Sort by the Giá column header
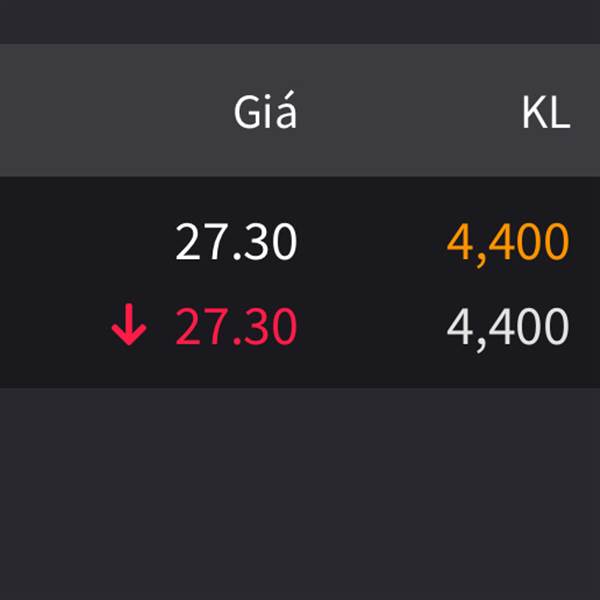The height and width of the screenshot is (600, 600). pyautogui.click(x=265, y=110)
